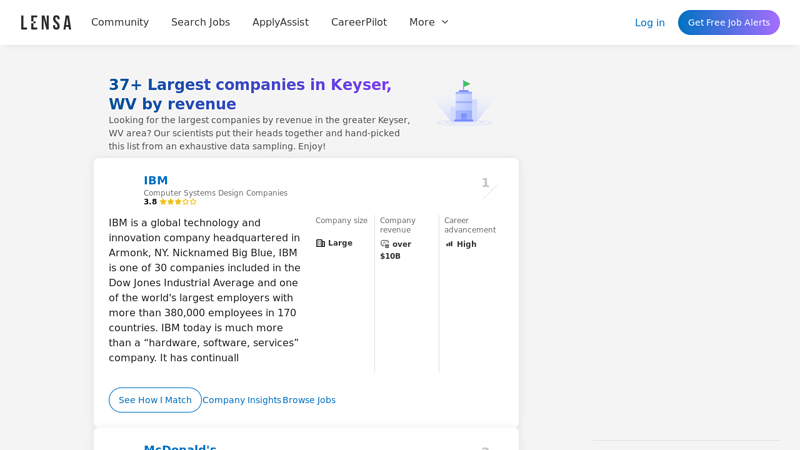Click the Log in link
The height and width of the screenshot is (450, 800).
point(649,22)
